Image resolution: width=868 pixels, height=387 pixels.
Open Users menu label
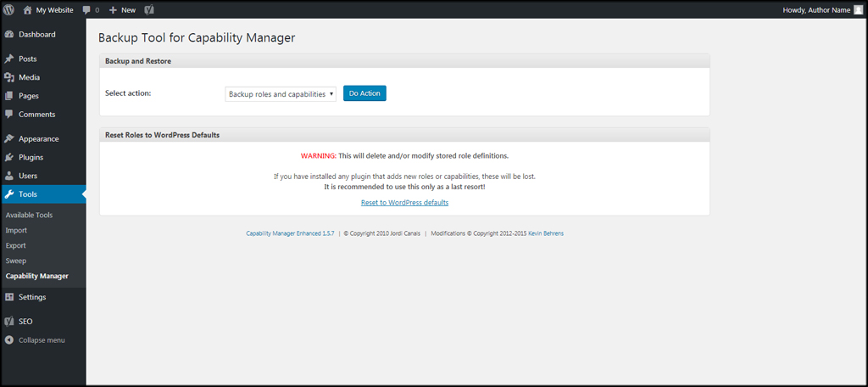pyautogui.click(x=28, y=176)
